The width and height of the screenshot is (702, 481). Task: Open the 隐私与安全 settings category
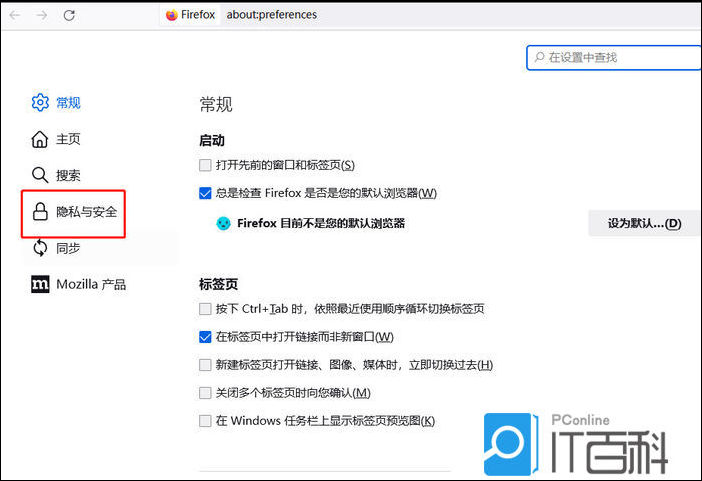tap(86, 211)
